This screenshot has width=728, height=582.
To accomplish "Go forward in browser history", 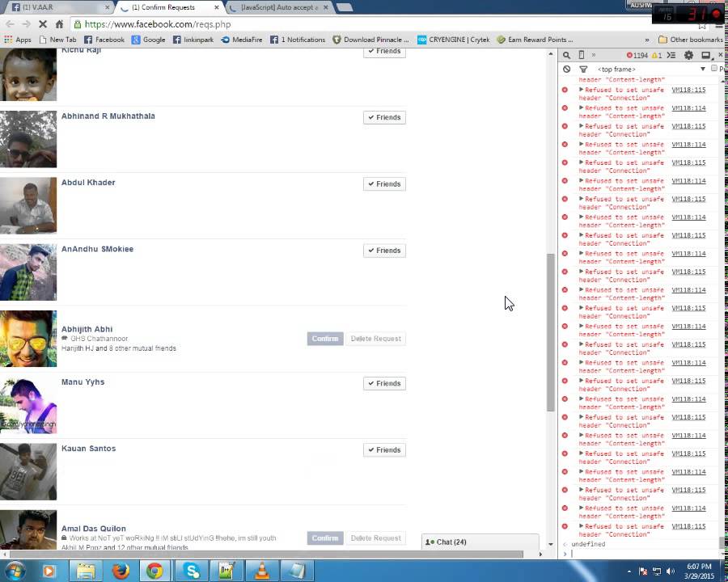I will tap(26, 24).
